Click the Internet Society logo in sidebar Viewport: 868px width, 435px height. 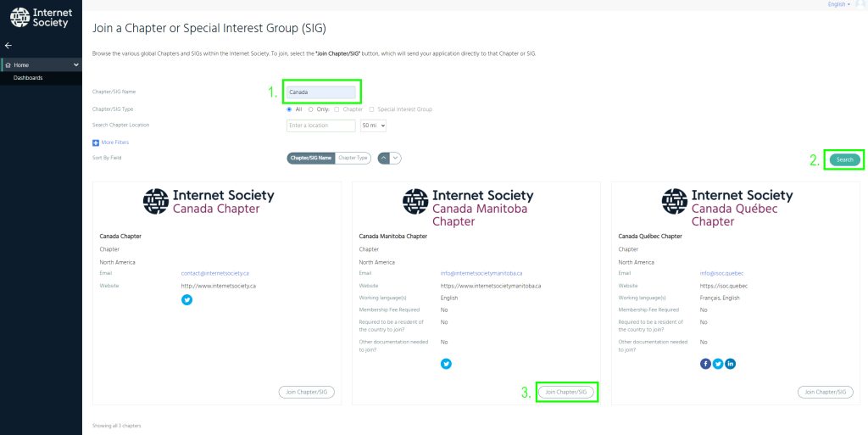click(39, 18)
